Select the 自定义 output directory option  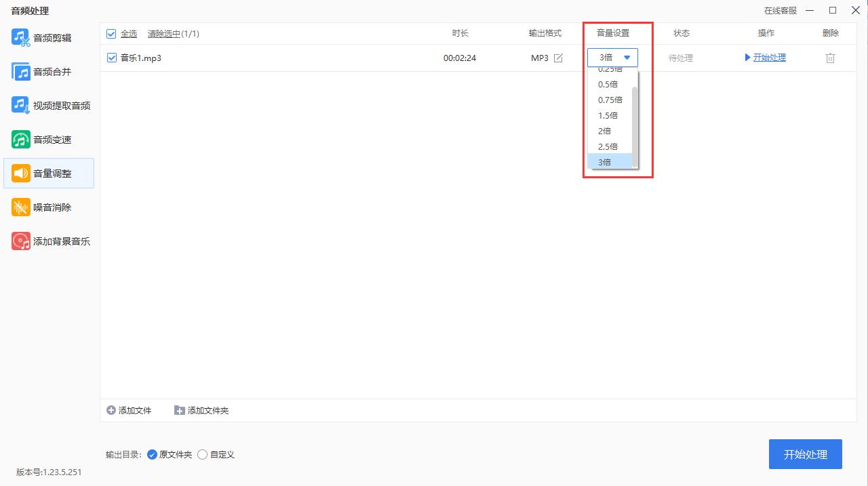[x=202, y=454]
